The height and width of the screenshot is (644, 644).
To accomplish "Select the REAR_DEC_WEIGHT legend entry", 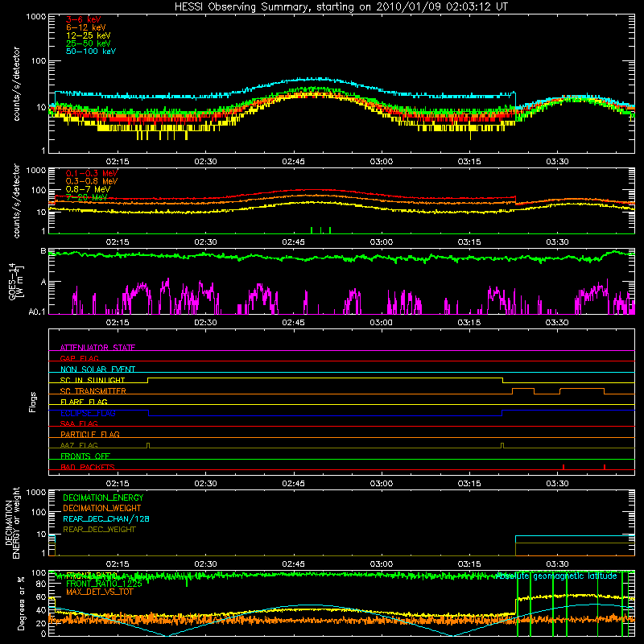I will (x=99, y=530).
